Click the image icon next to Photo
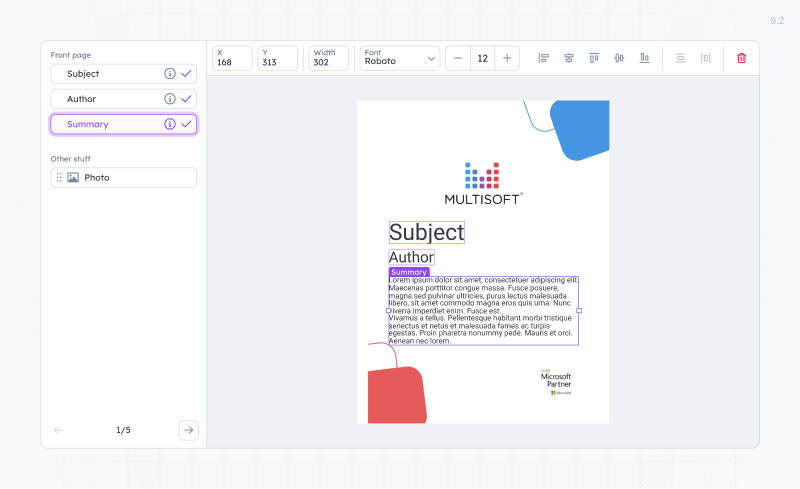This screenshot has height=489, width=800. point(73,178)
